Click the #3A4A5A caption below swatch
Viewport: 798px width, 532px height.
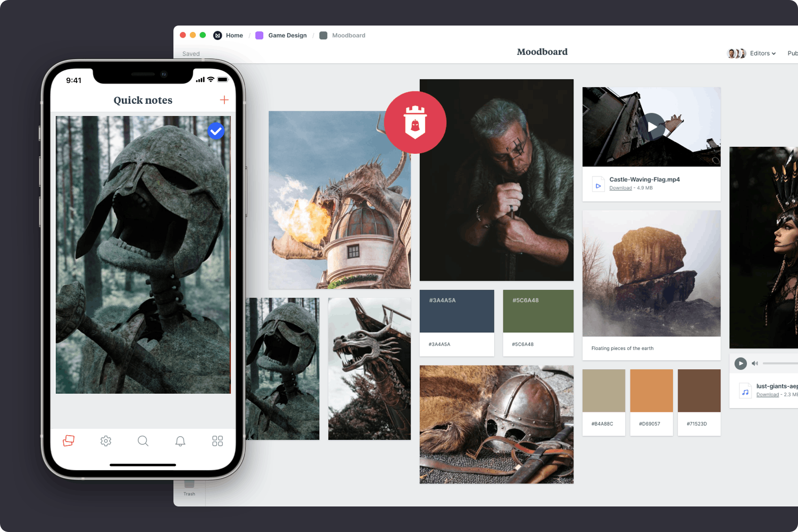point(439,344)
